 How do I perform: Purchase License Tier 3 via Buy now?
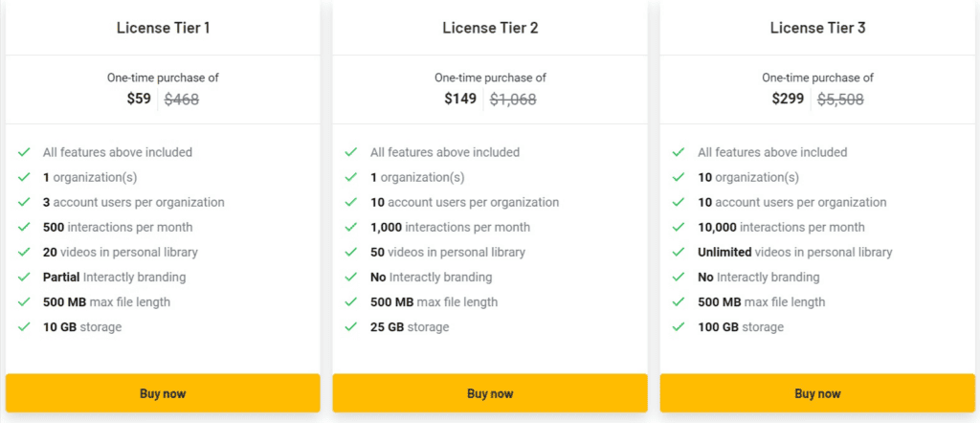pyautogui.click(x=817, y=393)
